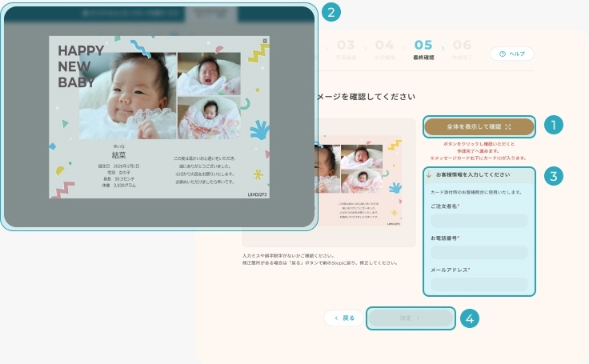Select step 03 in the progress bar
589x364 pixels.
[346, 48]
